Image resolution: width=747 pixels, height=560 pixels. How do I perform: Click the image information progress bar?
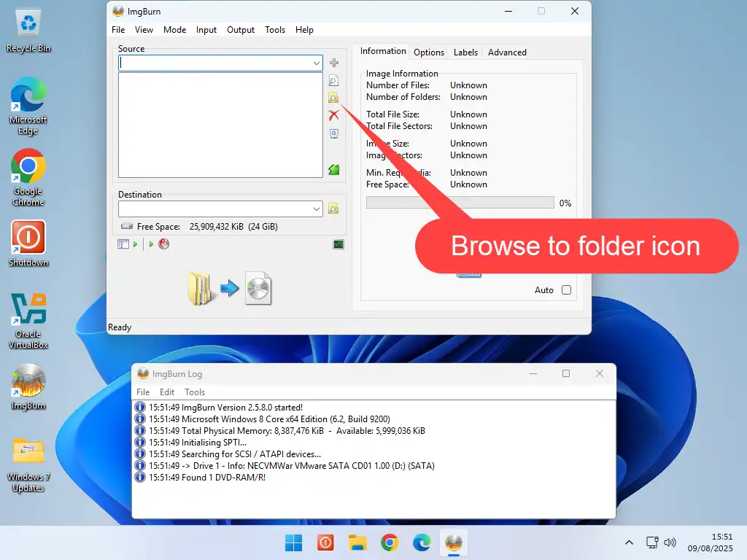click(x=460, y=203)
